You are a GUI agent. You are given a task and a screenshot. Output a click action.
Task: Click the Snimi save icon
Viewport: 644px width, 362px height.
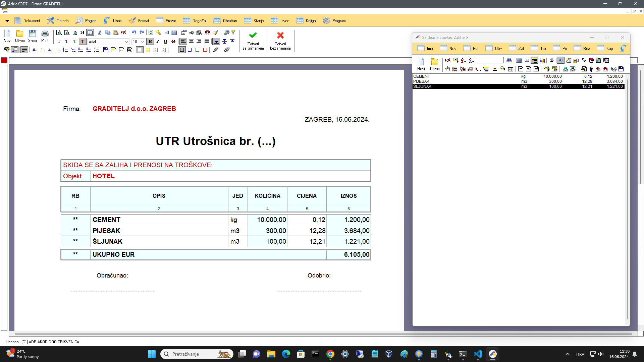[33, 36]
